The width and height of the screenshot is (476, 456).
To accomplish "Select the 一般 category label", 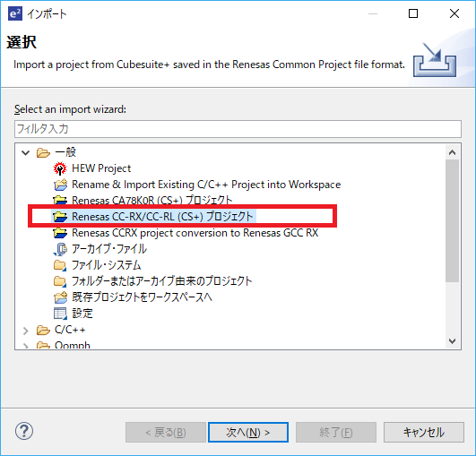I will click(x=65, y=152).
